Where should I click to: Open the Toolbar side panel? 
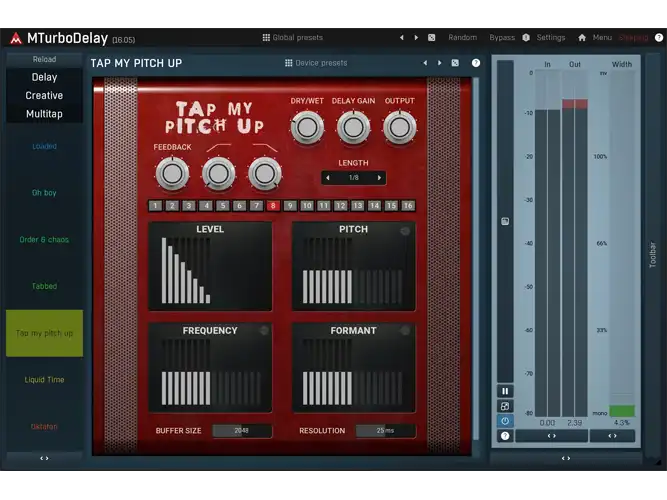click(x=653, y=254)
